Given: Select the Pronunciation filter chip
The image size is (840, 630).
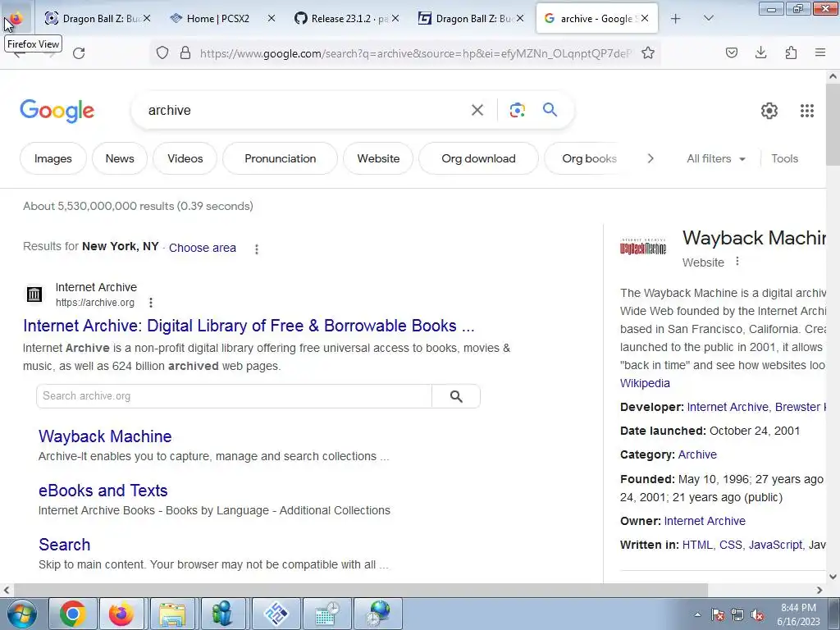Looking at the screenshot, I should (x=281, y=158).
